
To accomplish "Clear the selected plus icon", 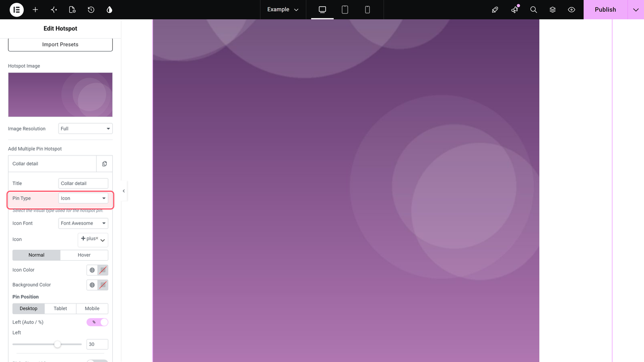I will click(97, 238).
